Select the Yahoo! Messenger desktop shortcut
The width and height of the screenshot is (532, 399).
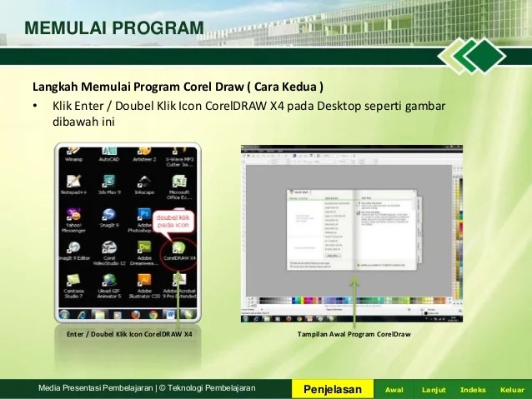click(73, 221)
